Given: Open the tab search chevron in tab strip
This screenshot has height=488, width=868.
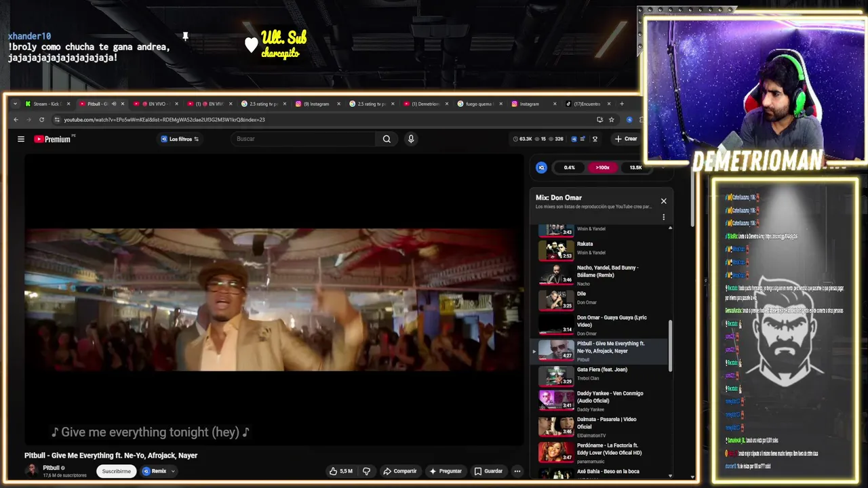Looking at the screenshot, I should pos(15,104).
